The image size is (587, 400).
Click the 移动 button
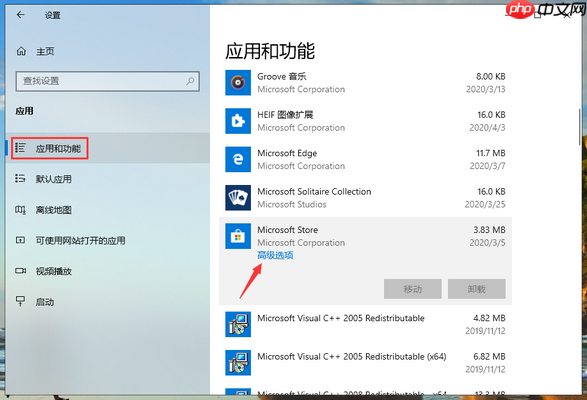413,289
